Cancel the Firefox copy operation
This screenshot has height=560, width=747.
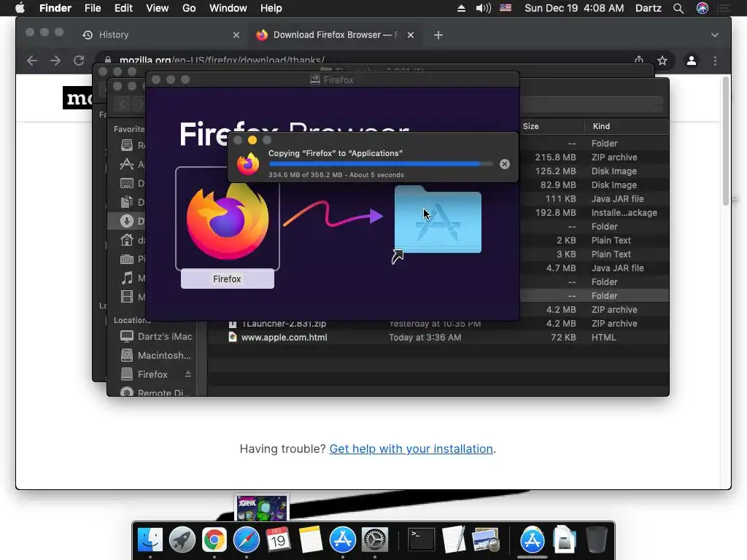(505, 164)
